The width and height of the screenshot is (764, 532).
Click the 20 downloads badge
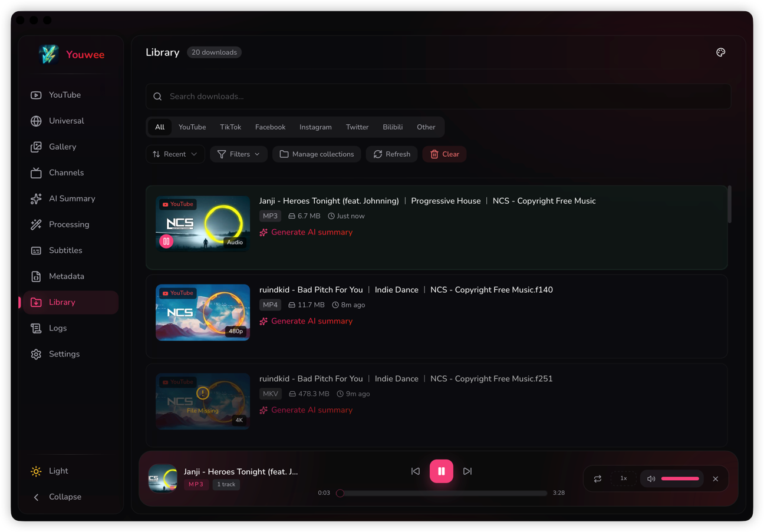tap(214, 52)
